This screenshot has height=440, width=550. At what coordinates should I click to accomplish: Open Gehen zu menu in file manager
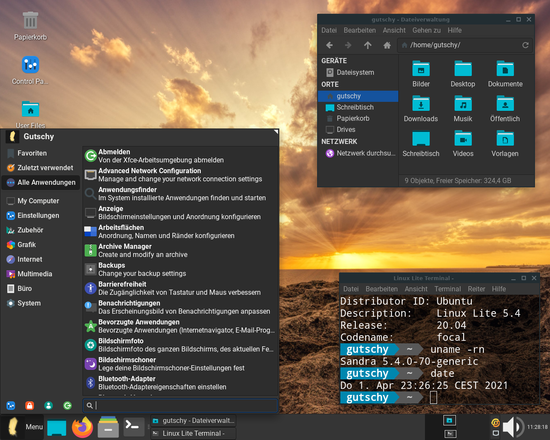click(426, 31)
